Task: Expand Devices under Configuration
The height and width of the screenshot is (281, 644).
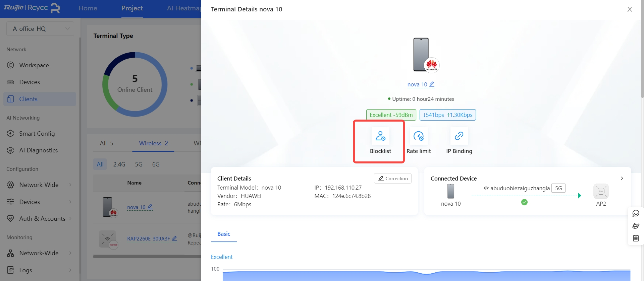Action: point(40,202)
